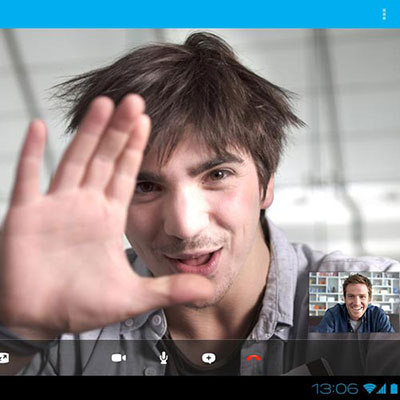Image resolution: width=400 pixels, height=400 pixels.
Task: End the call with the red hang-up button
Action: (x=254, y=358)
